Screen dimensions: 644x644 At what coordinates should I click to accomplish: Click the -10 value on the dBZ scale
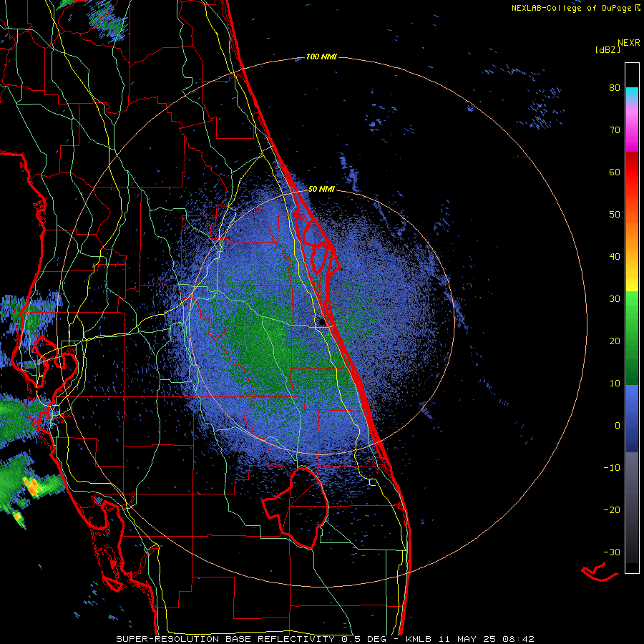point(612,468)
